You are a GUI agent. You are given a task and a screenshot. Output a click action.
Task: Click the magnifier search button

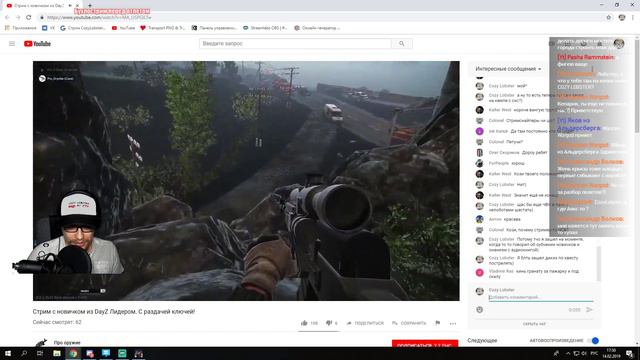coord(402,44)
